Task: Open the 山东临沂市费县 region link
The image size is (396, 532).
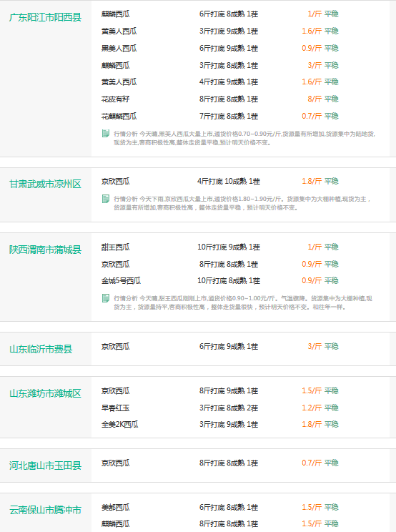Action: click(41, 349)
